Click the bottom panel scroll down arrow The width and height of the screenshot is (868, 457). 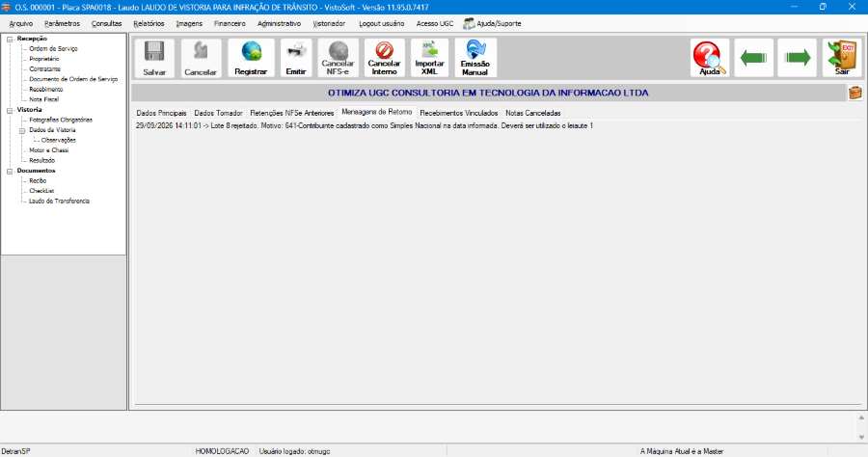click(x=861, y=437)
